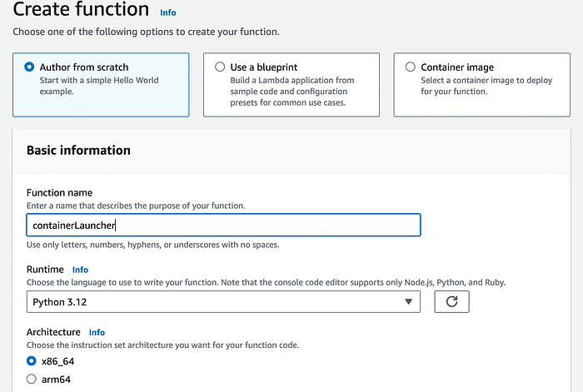Click the Architecture field label
This screenshot has height=392, width=583.
[x=53, y=332]
